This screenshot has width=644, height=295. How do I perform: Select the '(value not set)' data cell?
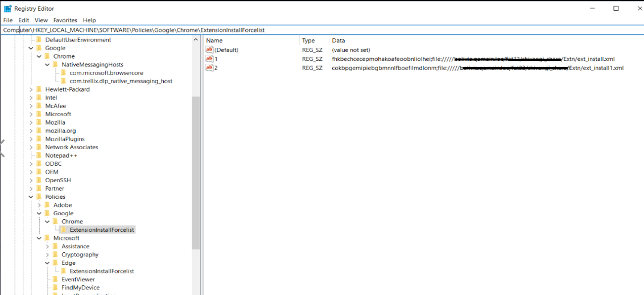351,50
